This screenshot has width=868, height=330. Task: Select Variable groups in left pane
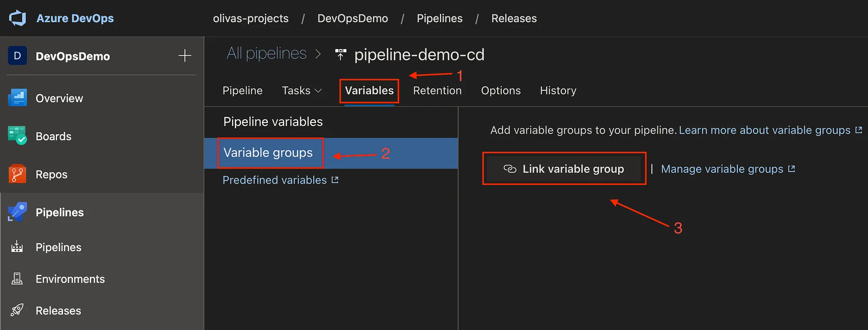tap(331, 153)
